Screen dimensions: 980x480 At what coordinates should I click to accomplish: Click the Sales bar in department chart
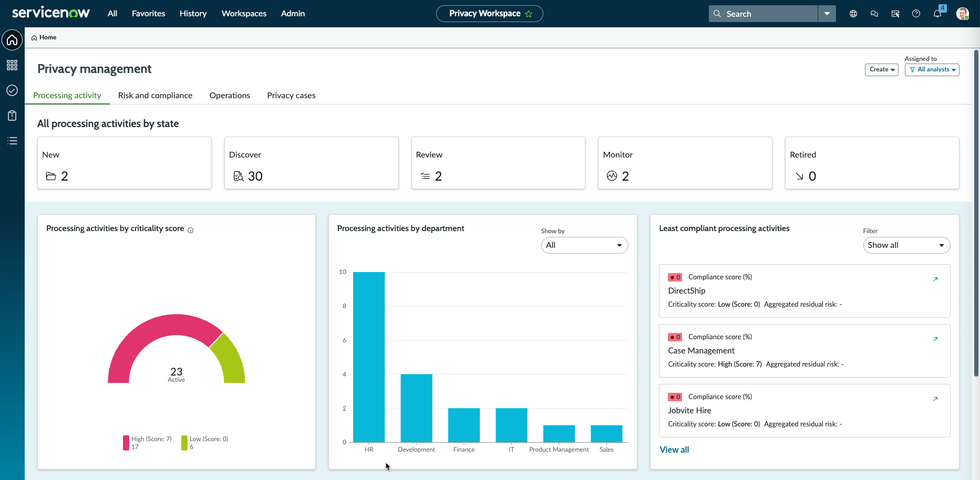point(606,434)
